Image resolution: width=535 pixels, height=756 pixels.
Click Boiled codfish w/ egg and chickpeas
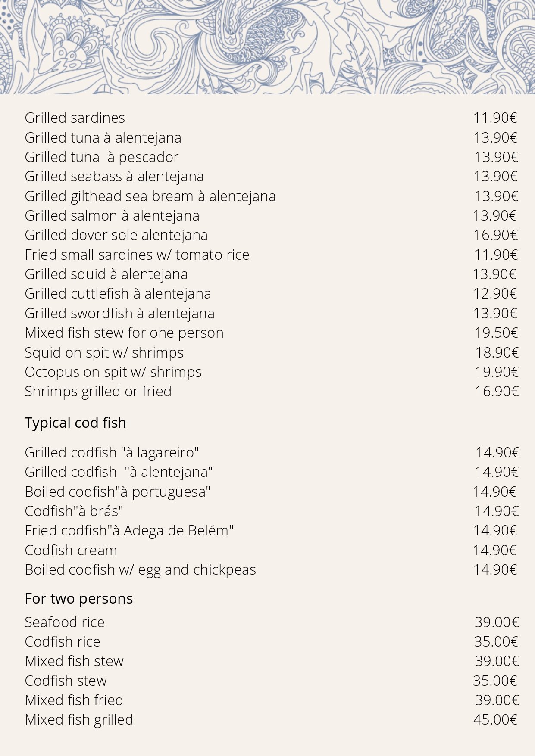[x=140, y=570]
